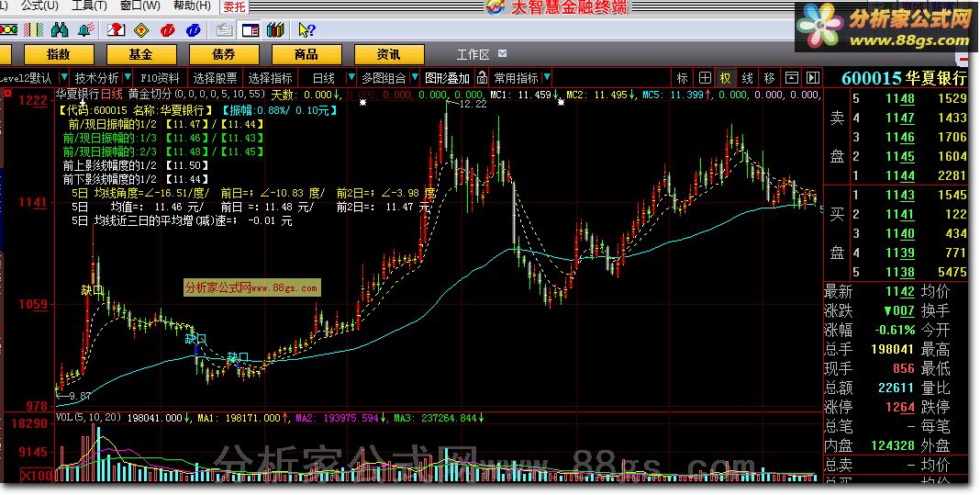
Task: Open the colored books icon
Action: pyautogui.click(x=275, y=29)
